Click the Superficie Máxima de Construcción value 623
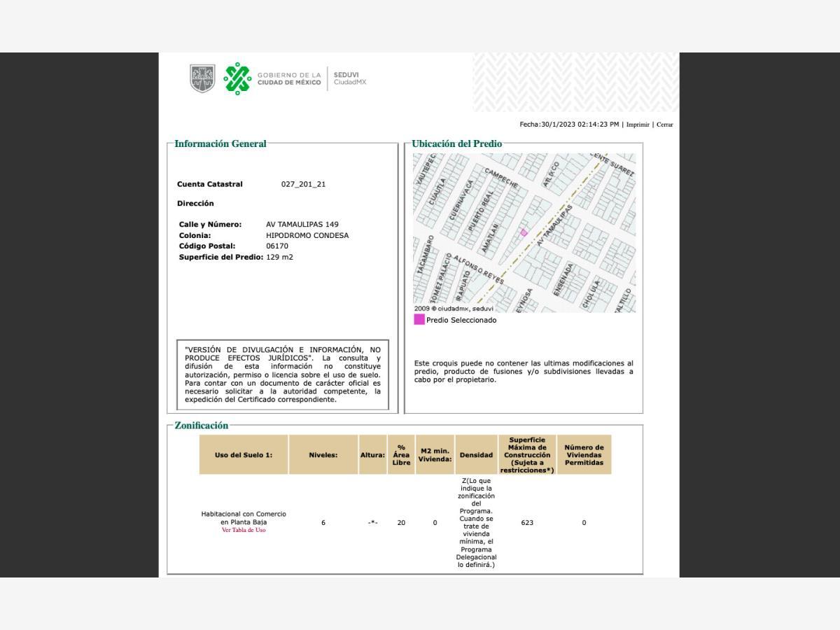Screen dimensions: 840x630 click(x=527, y=523)
